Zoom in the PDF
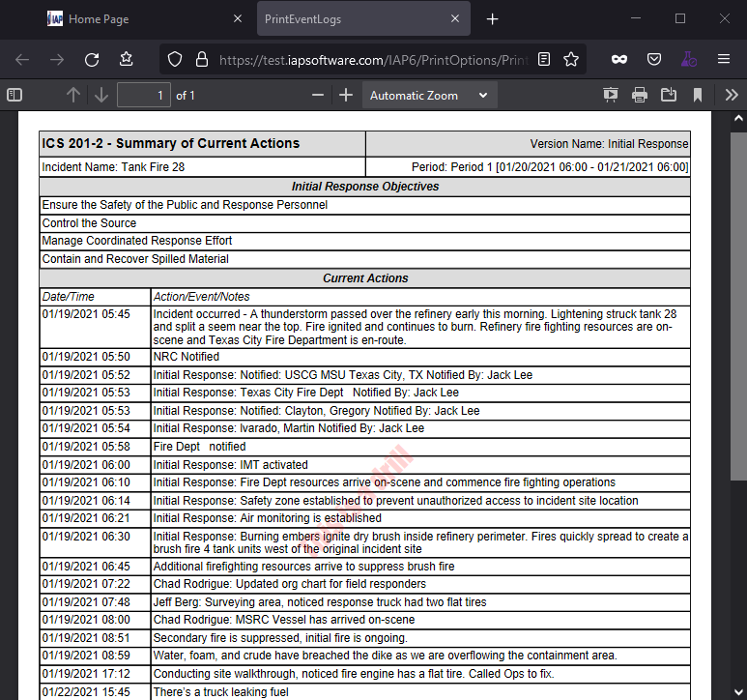 click(346, 96)
